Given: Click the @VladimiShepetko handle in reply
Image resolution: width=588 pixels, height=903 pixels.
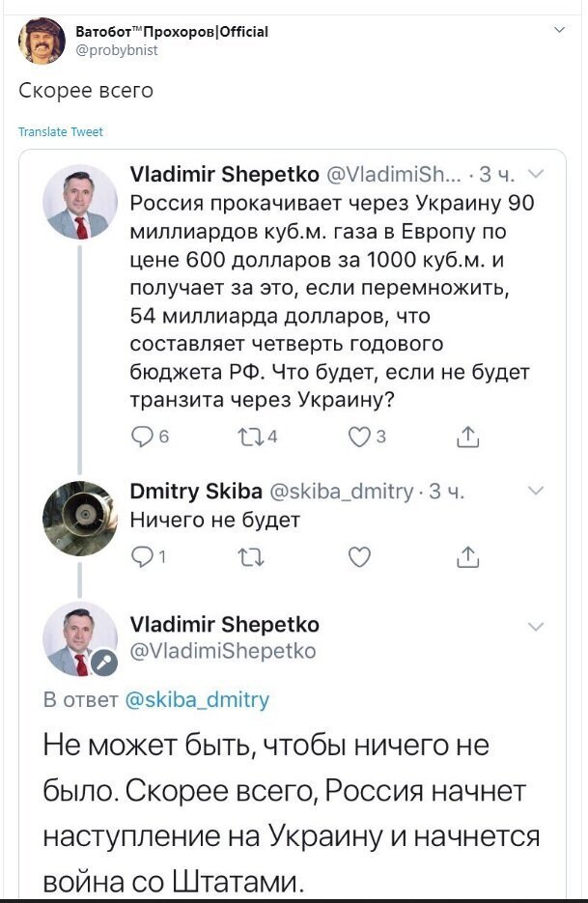Looking at the screenshot, I should point(223,651).
